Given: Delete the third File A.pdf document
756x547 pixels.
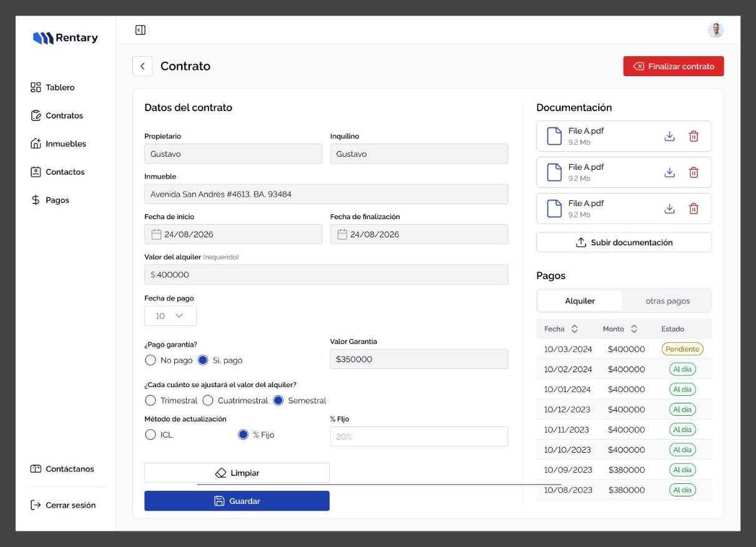Looking at the screenshot, I should (x=694, y=209).
